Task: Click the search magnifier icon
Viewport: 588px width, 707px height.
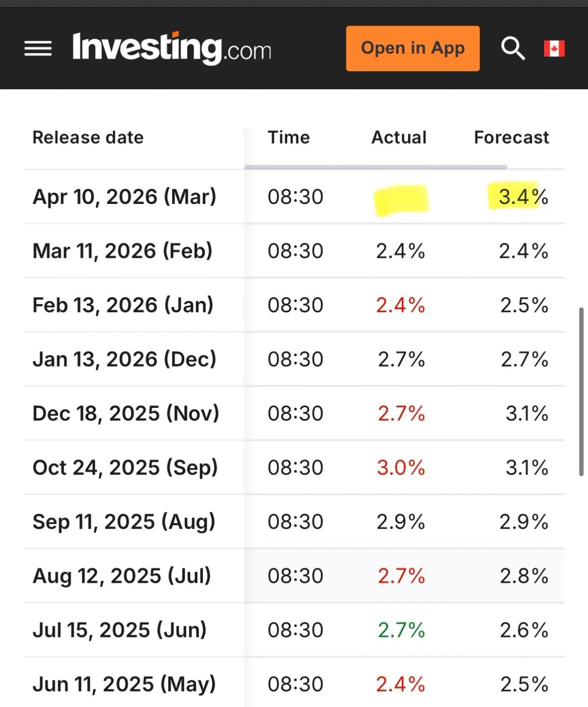Action: tap(512, 48)
